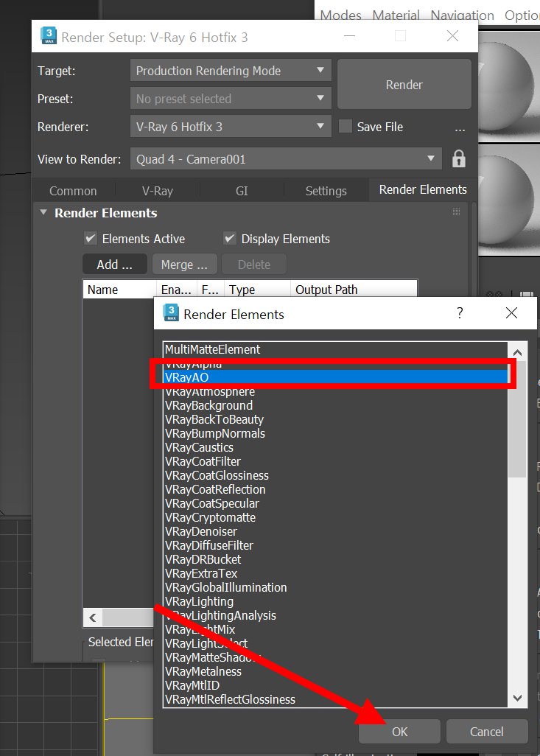Click the lock icon next to View to Render
This screenshot has width=540, height=756.
point(458,158)
